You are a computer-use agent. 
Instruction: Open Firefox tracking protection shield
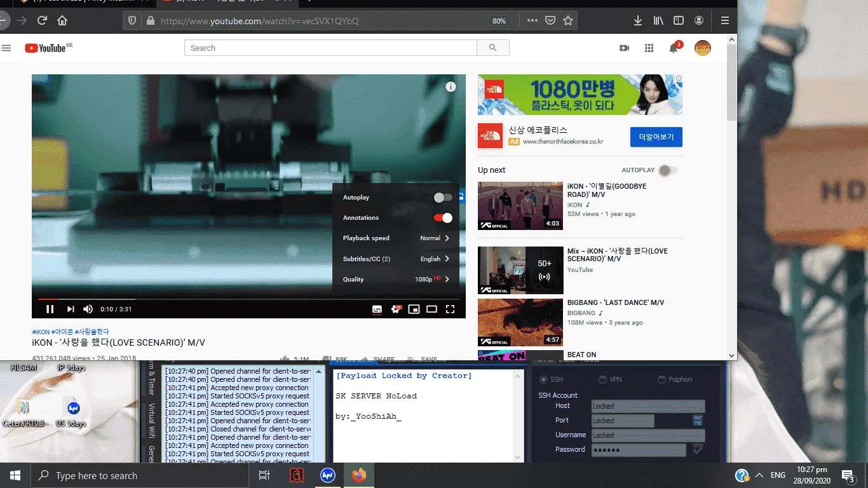(x=132, y=21)
